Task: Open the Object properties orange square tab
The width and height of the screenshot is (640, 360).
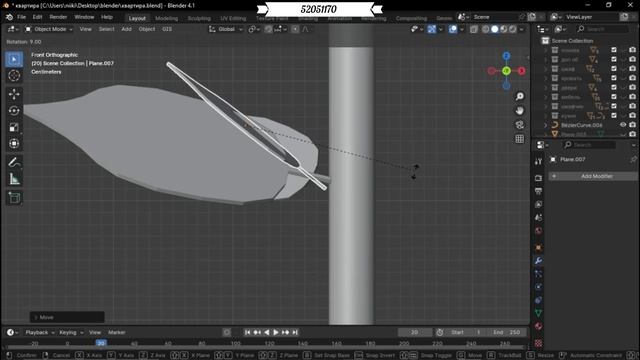Action: coord(538,247)
